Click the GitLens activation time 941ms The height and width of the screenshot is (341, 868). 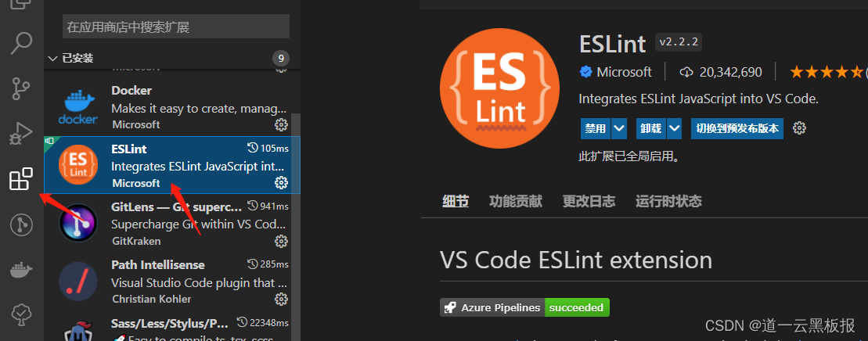click(x=268, y=206)
